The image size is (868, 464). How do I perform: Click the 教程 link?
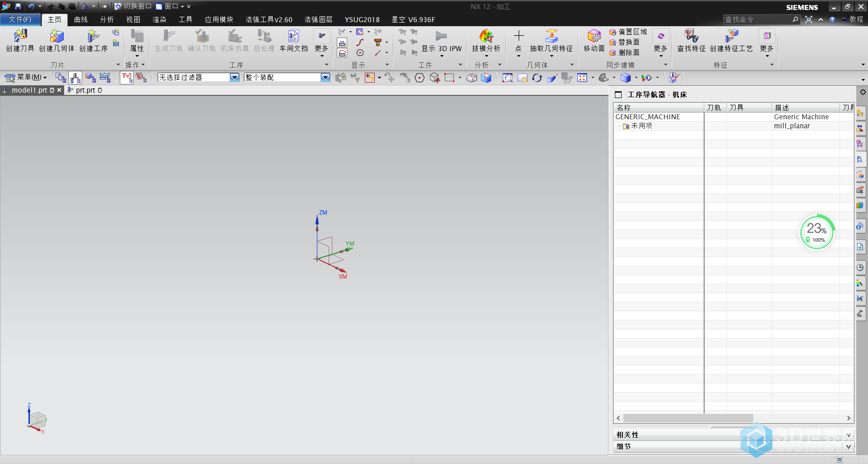(853, 19)
